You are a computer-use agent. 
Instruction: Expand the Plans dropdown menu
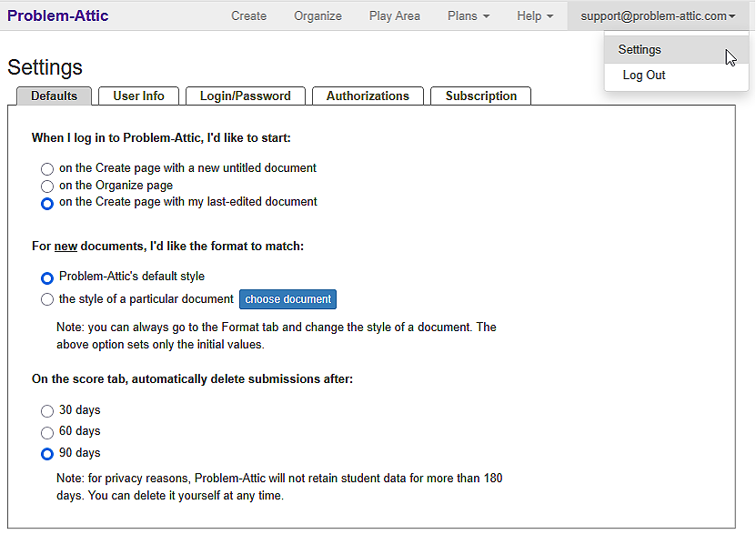469,15
